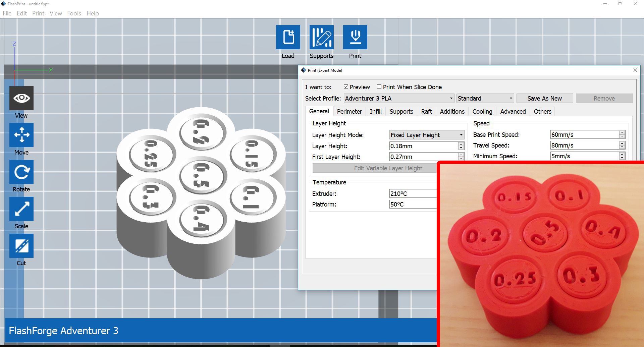Enable Print When Slice Done
This screenshot has width=644, height=347.
(379, 86)
